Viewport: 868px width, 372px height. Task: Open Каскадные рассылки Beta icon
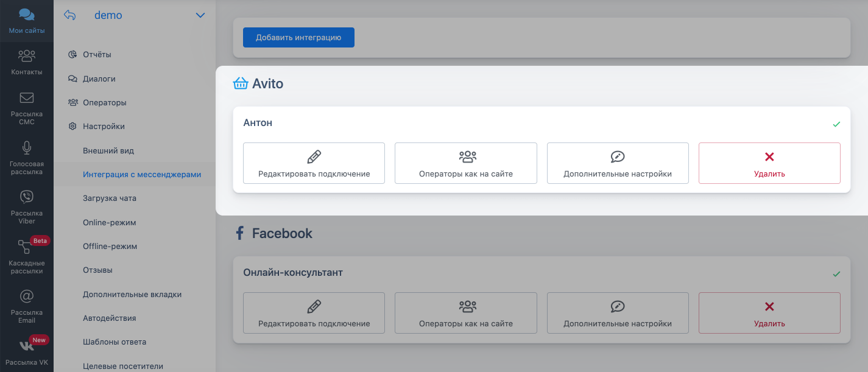(x=24, y=247)
